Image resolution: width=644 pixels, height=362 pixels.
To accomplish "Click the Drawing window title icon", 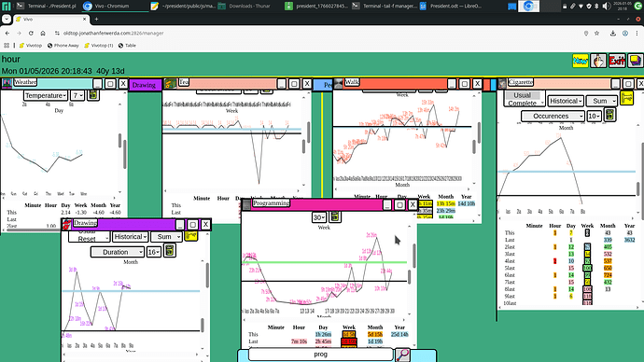I will click(66, 224).
